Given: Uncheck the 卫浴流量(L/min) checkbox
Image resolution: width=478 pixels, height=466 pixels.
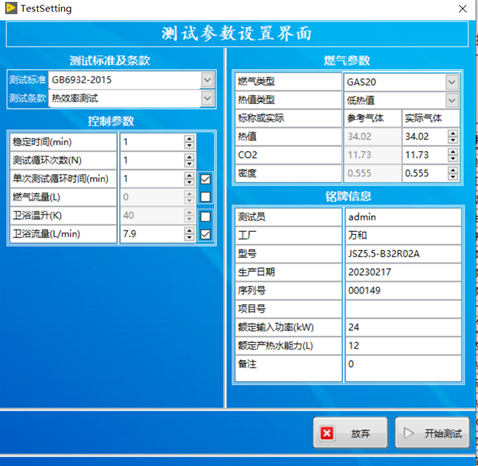Looking at the screenshot, I should click(x=205, y=234).
